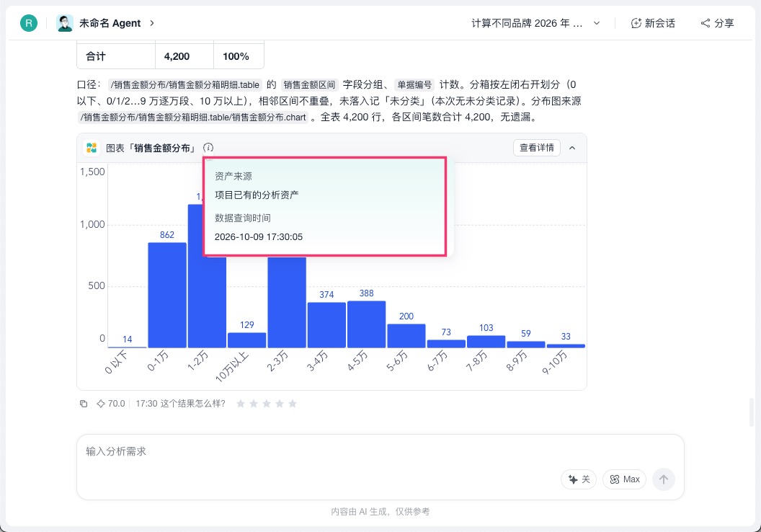Image resolution: width=761 pixels, height=532 pixels.
Task: Click the 103 bar for 7-8万
Action: coord(486,341)
